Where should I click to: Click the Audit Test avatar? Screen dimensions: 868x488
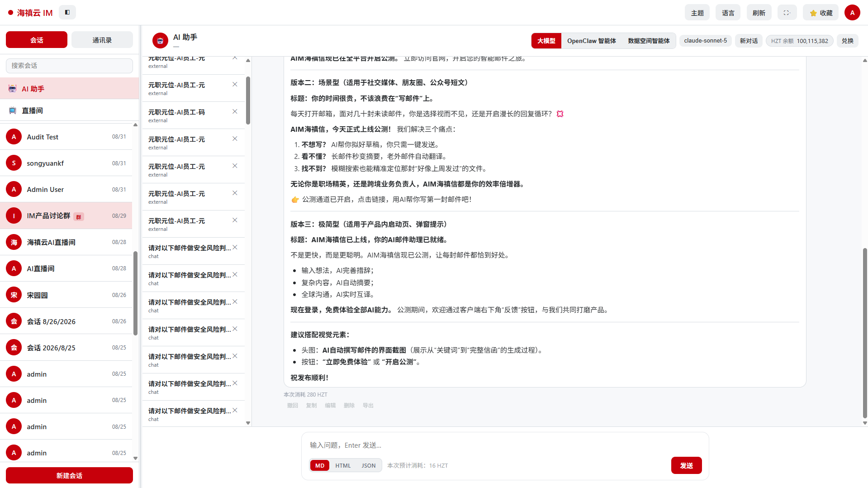(14, 137)
